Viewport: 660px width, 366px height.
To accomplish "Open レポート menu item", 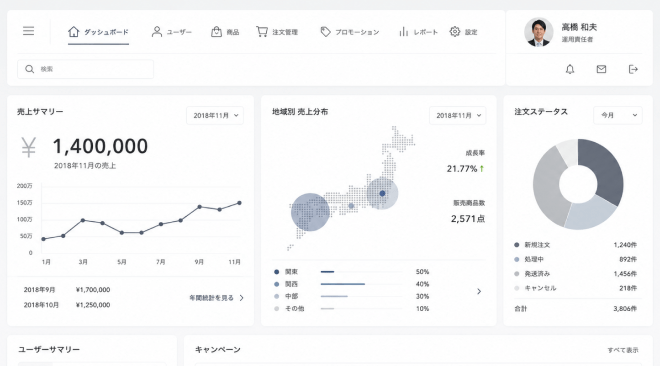I will (418, 32).
